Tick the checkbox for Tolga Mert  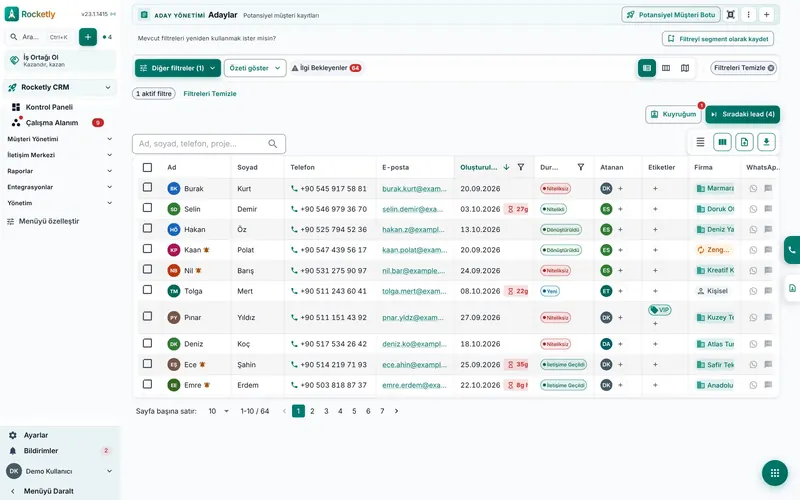point(147,289)
